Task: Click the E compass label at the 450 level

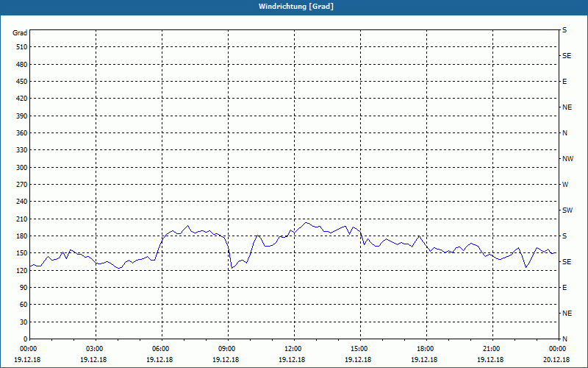Action: coord(564,82)
